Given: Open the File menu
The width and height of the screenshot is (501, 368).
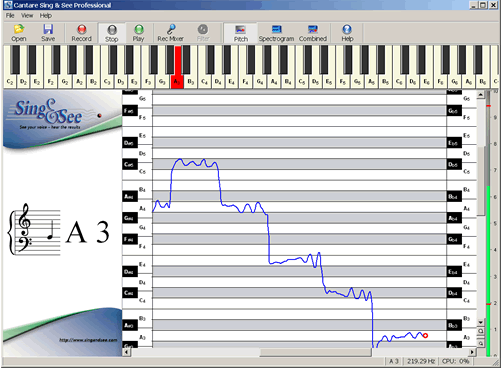Looking at the screenshot, I should [x=10, y=15].
